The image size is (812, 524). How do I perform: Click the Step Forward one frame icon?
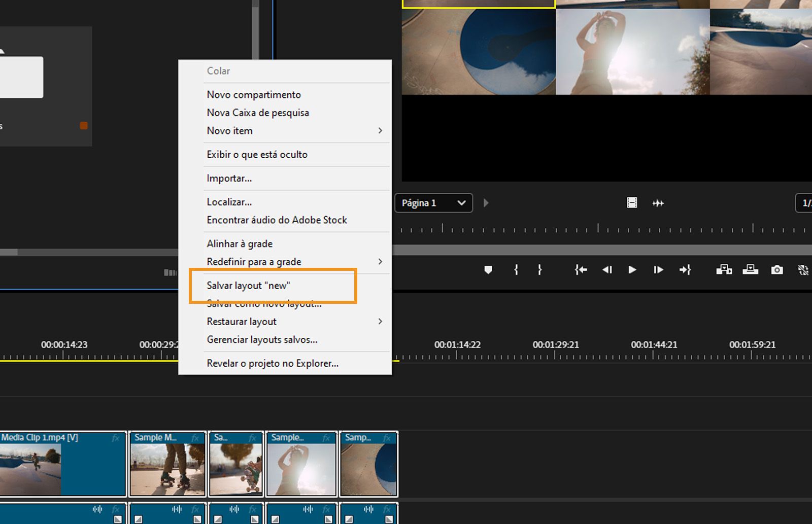tap(658, 270)
